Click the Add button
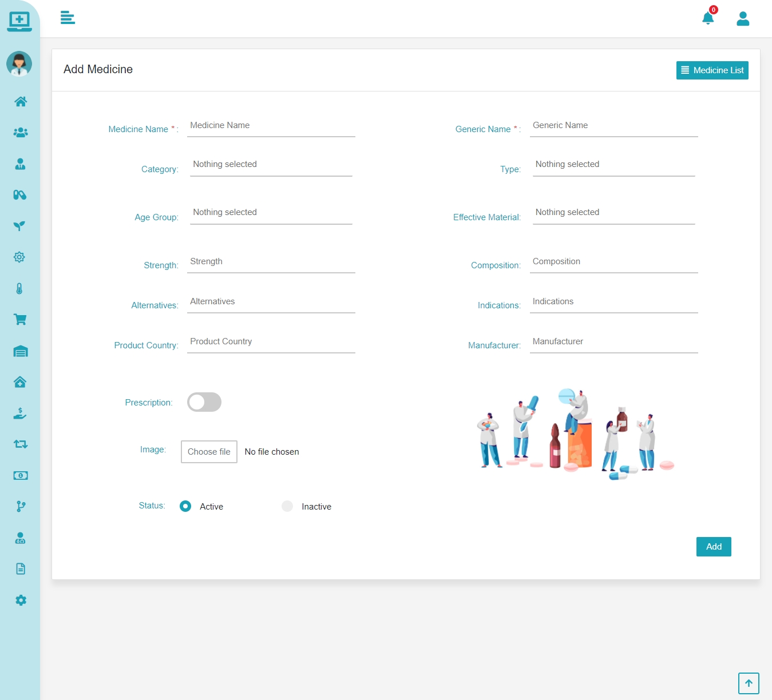Image resolution: width=772 pixels, height=700 pixels. point(714,547)
